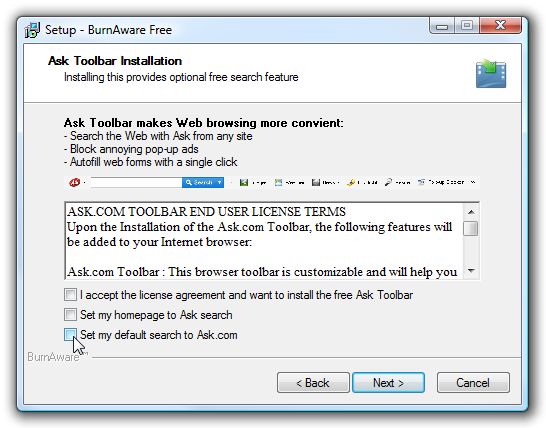The height and width of the screenshot is (428, 546).
Task: Click the red Ask logo in the toolbar preview
Action: pyautogui.click(x=74, y=182)
